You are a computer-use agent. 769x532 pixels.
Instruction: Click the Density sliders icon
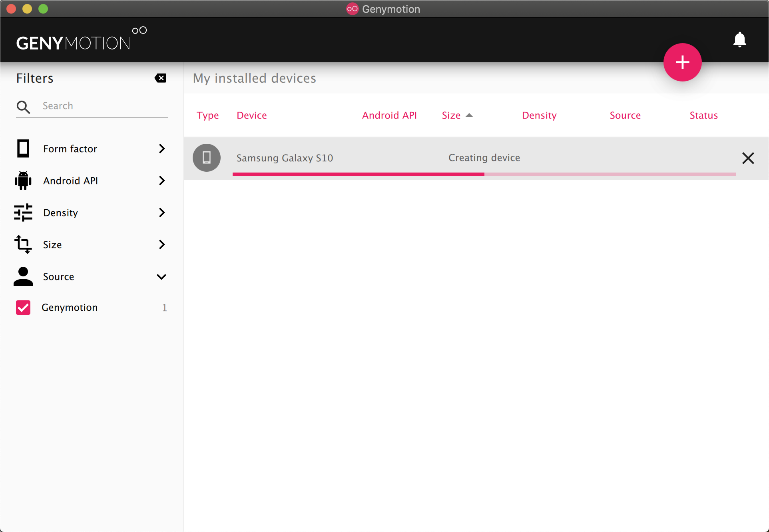[x=23, y=212]
